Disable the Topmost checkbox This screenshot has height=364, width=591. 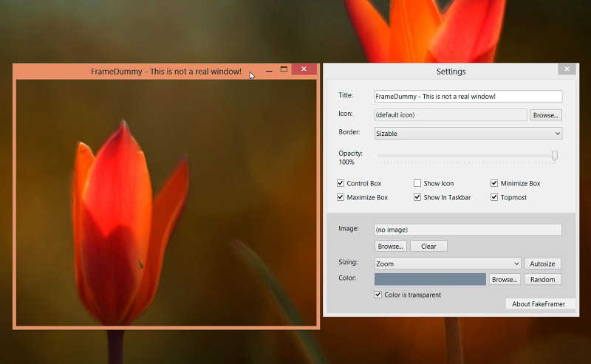(x=494, y=197)
